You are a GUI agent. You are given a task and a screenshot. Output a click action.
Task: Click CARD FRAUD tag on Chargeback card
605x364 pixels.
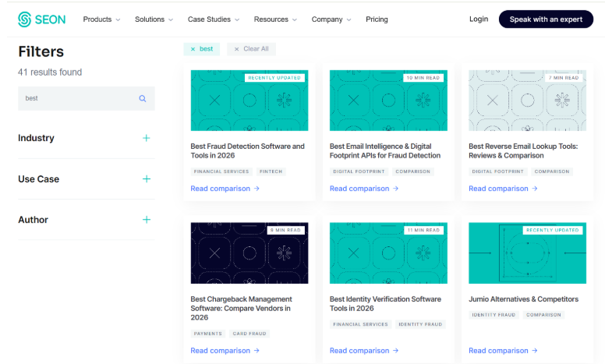point(249,334)
